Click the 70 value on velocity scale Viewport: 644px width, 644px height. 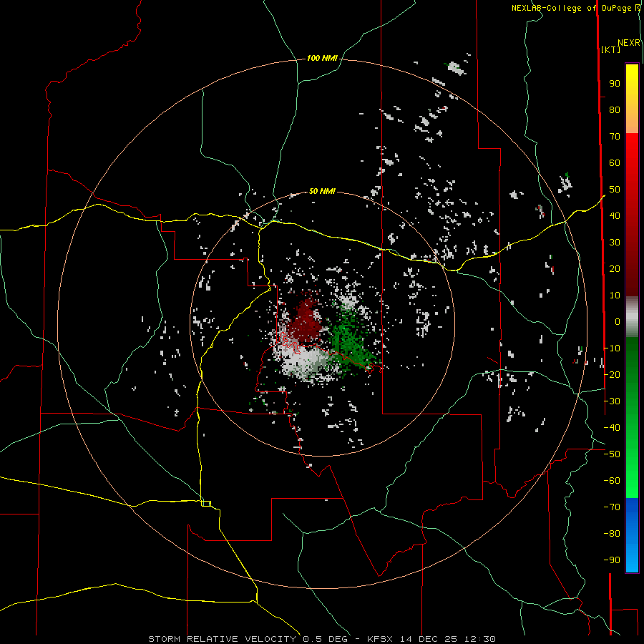tap(615, 137)
